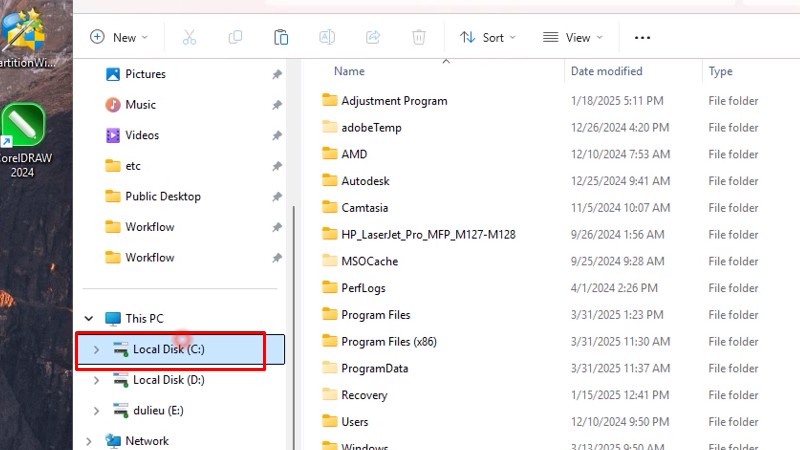Image resolution: width=800 pixels, height=450 pixels.
Task: Click the Rename icon in toolbar
Action: (327, 37)
